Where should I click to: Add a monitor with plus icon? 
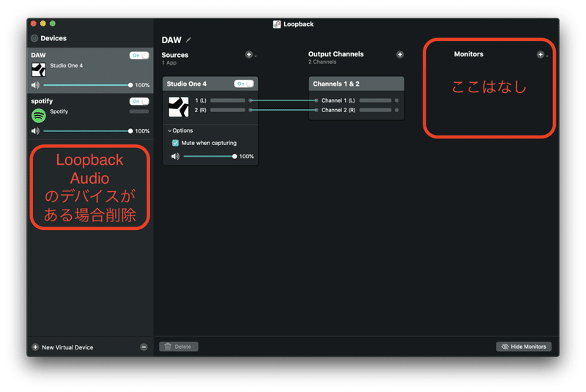541,54
